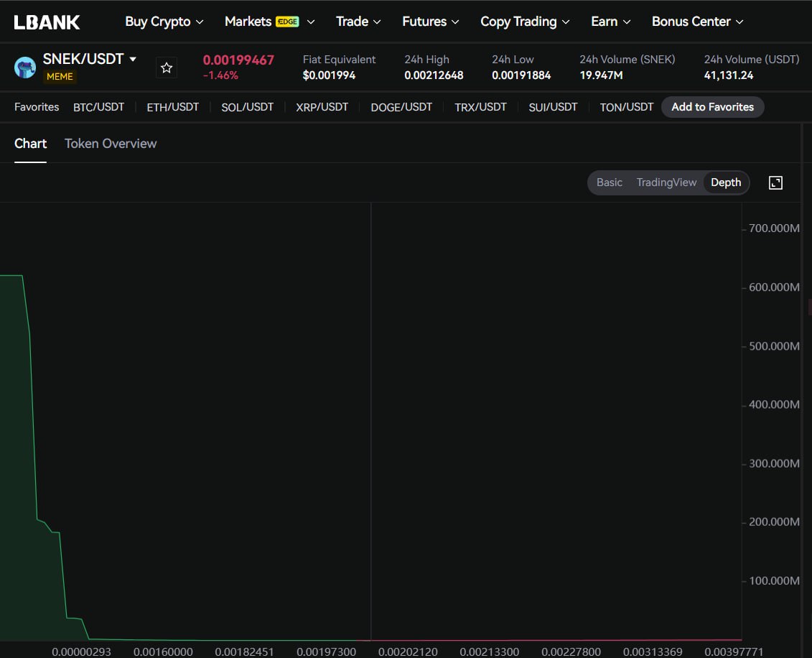
Task: Switch to the Token Overview tab
Action: pos(111,144)
